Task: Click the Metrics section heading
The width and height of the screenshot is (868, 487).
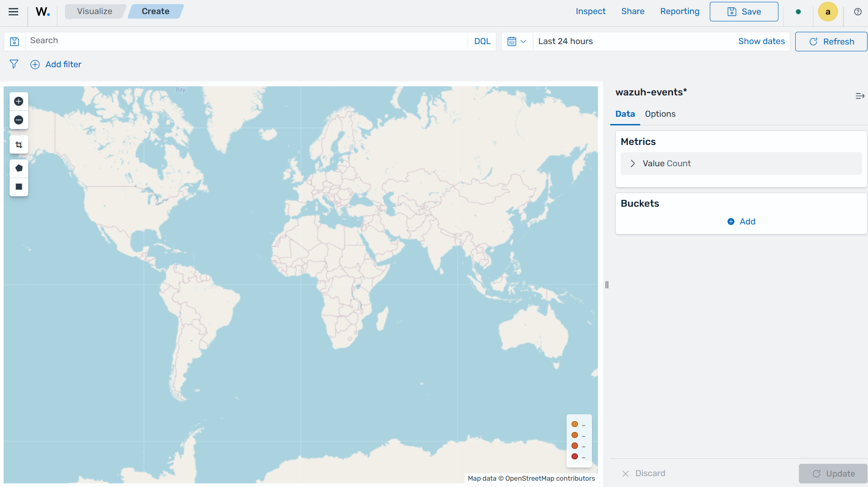Action: [638, 142]
